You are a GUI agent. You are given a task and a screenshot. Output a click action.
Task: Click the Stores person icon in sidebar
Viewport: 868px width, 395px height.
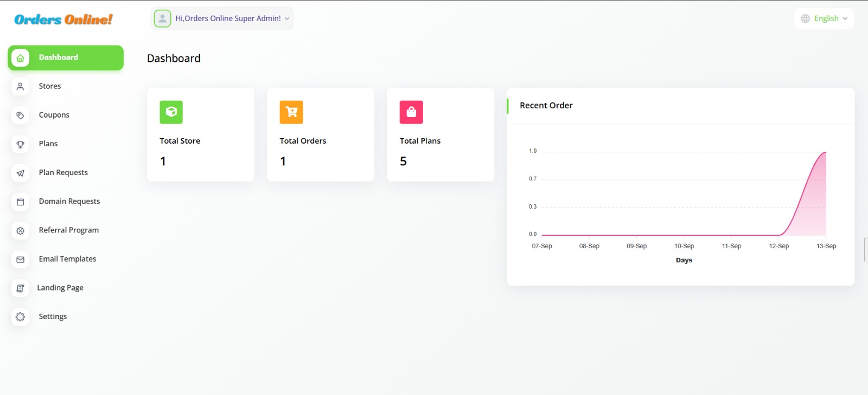click(20, 86)
